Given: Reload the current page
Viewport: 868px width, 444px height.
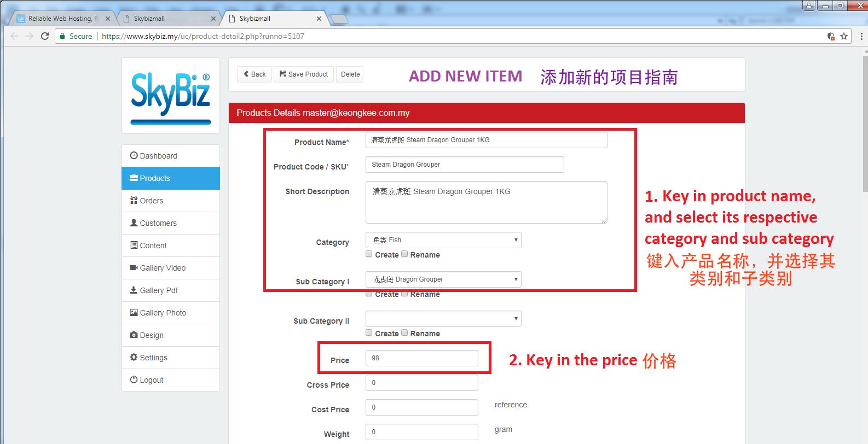Looking at the screenshot, I should tap(45, 36).
